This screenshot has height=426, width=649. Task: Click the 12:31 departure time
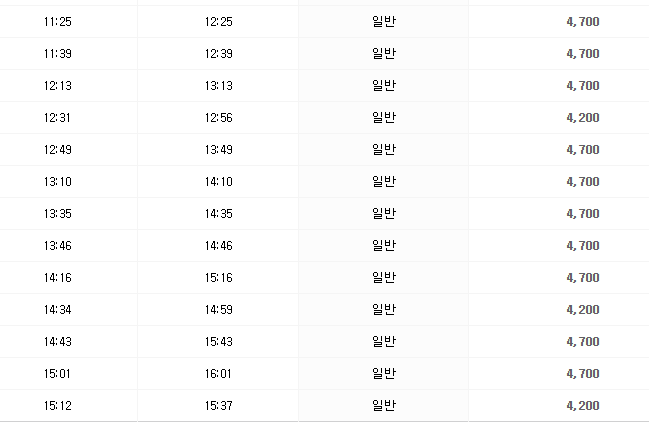point(57,117)
